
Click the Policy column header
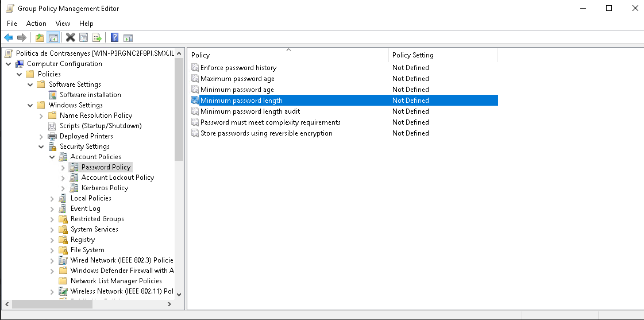287,55
